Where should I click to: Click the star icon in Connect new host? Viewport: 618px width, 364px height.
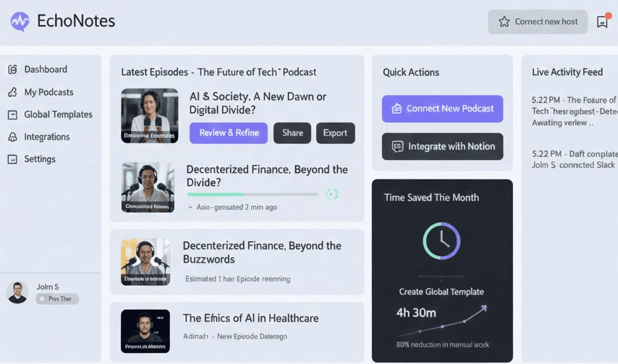pyautogui.click(x=504, y=22)
